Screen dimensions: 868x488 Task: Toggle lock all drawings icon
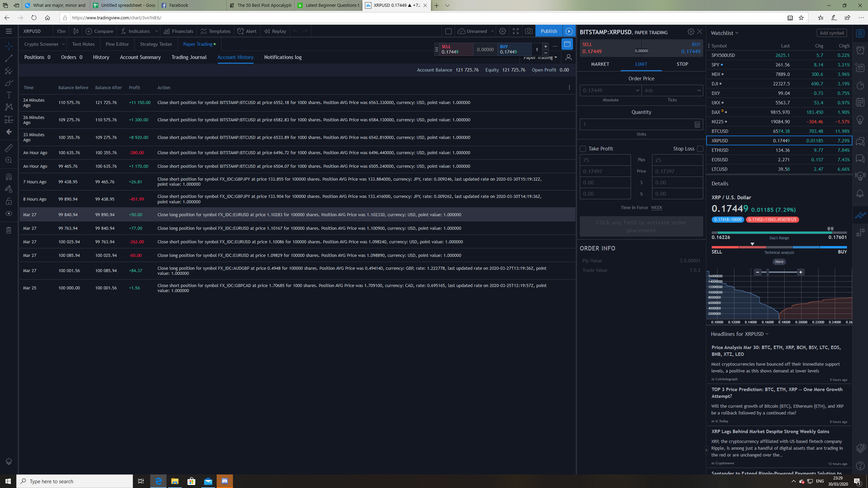pos(9,201)
